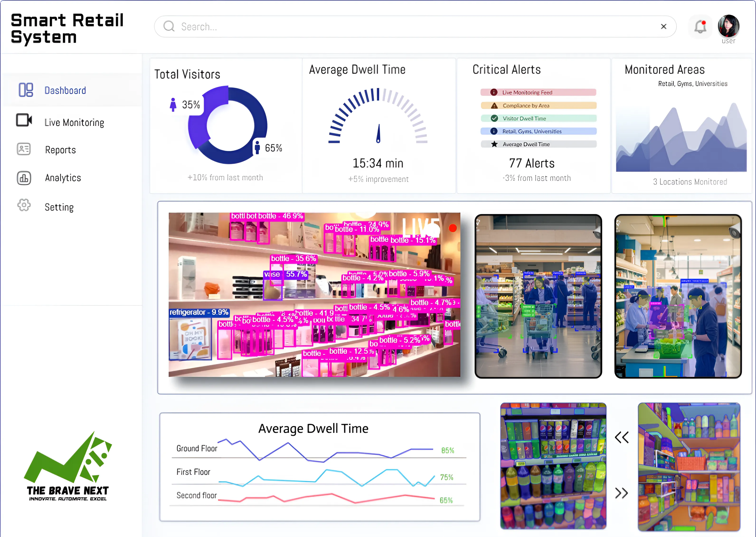The height and width of the screenshot is (537, 756).
Task: Select the Visitor Dwell Time alert
Action: click(x=538, y=118)
